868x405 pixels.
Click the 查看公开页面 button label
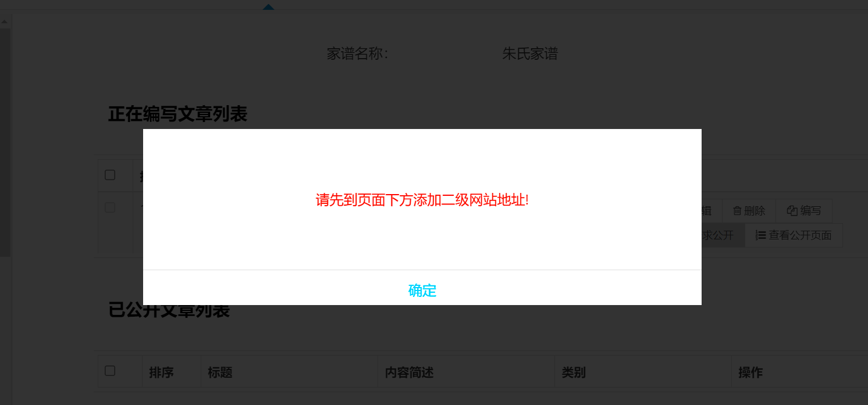tap(800, 235)
